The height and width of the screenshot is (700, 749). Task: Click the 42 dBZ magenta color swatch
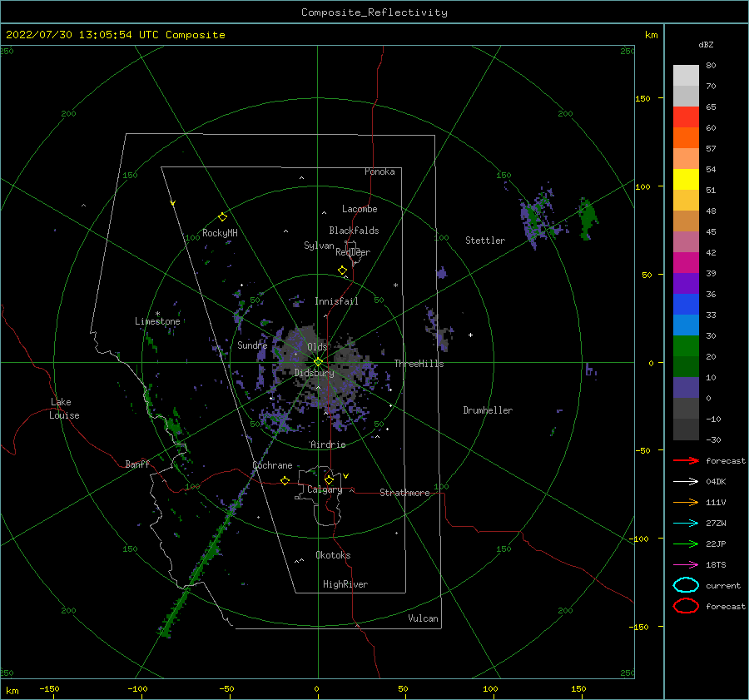(x=686, y=262)
